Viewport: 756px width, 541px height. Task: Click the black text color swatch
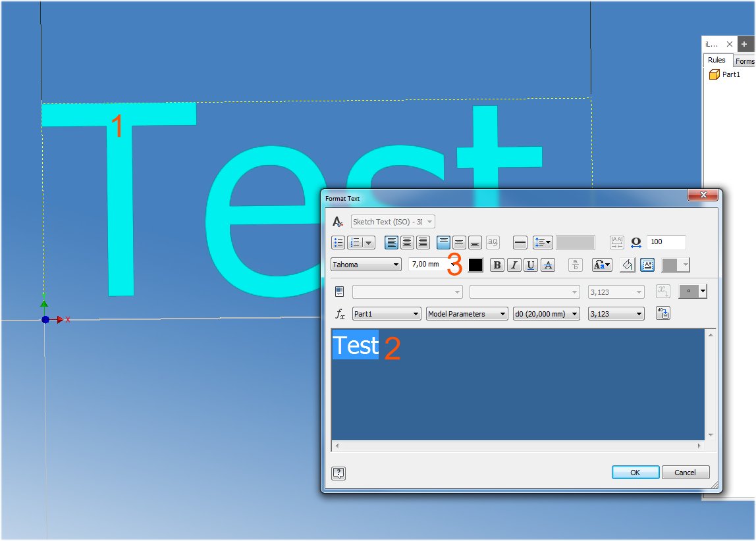click(x=476, y=264)
